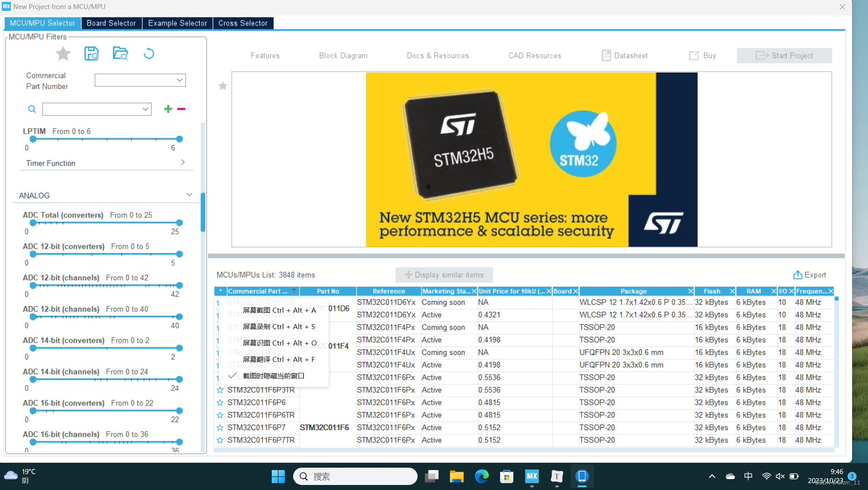Remove the Marketing Status column with its X

point(474,291)
